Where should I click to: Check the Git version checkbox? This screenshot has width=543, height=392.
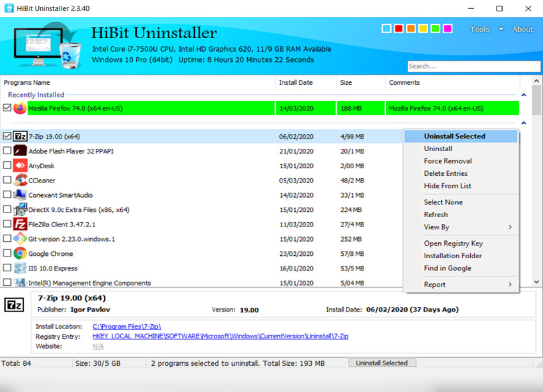click(7, 238)
